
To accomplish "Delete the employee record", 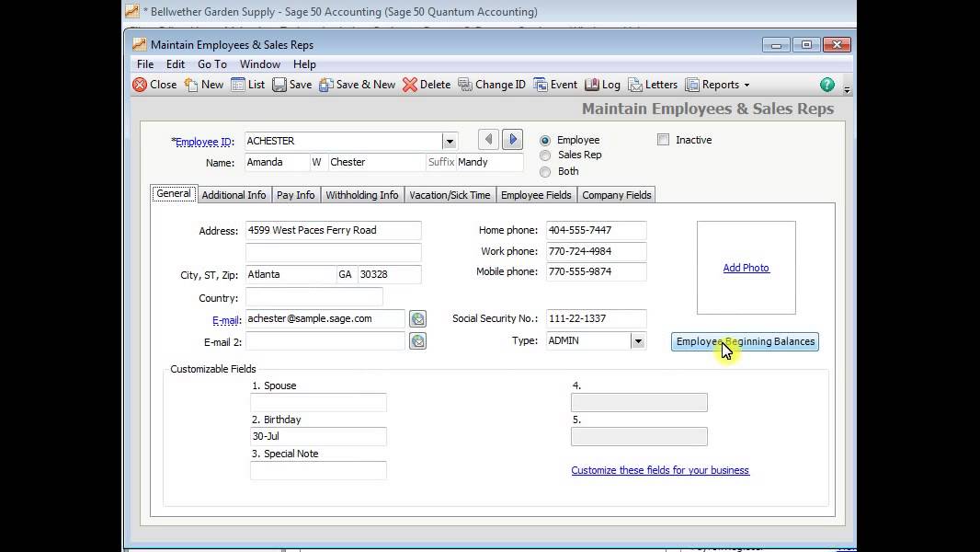I will pos(427,85).
